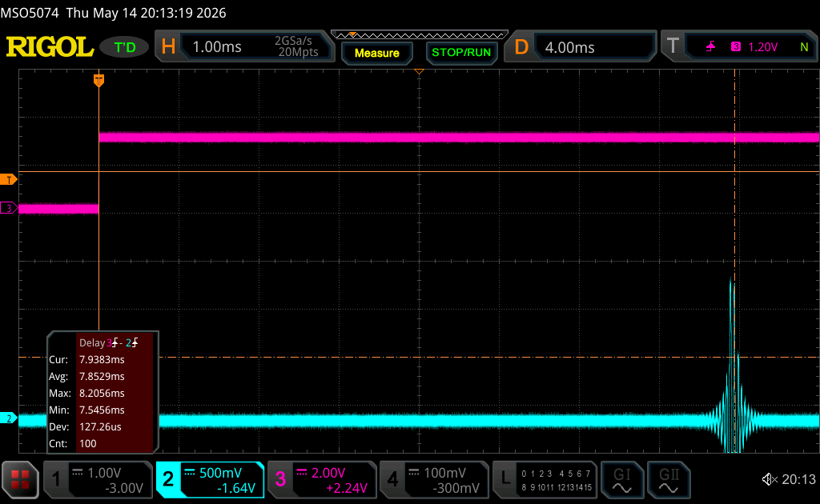Image resolution: width=820 pixels, height=504 pixels.
Task: Click the trigger level T marker on left edge
Action: [8, 180]
